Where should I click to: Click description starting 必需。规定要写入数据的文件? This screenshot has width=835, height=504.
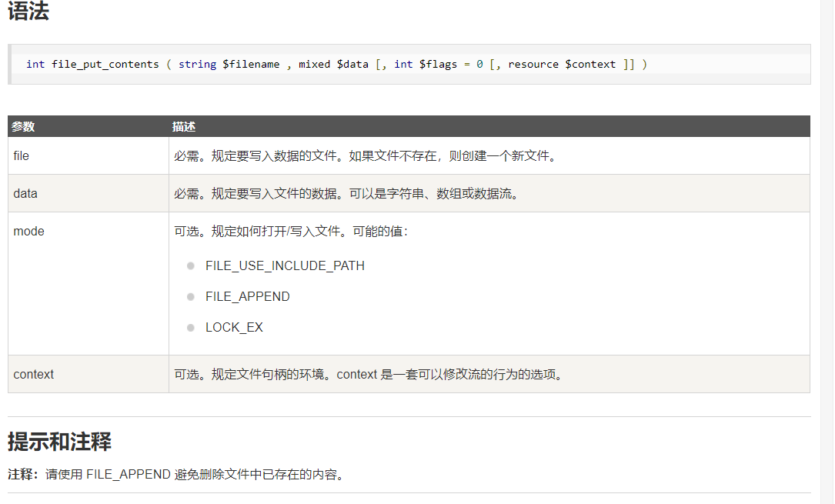[x=366, y=156]
